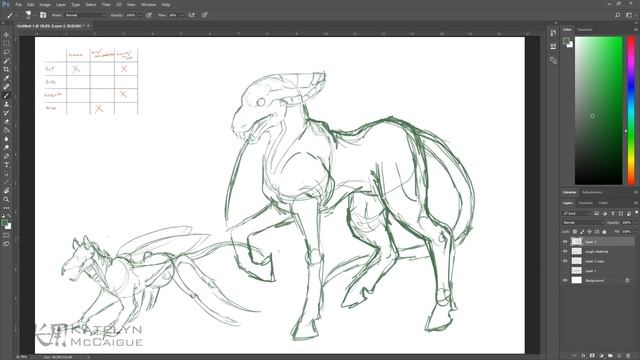
Task: Open the Opacity slider dropdown in options bar
Action: (140, 15)
